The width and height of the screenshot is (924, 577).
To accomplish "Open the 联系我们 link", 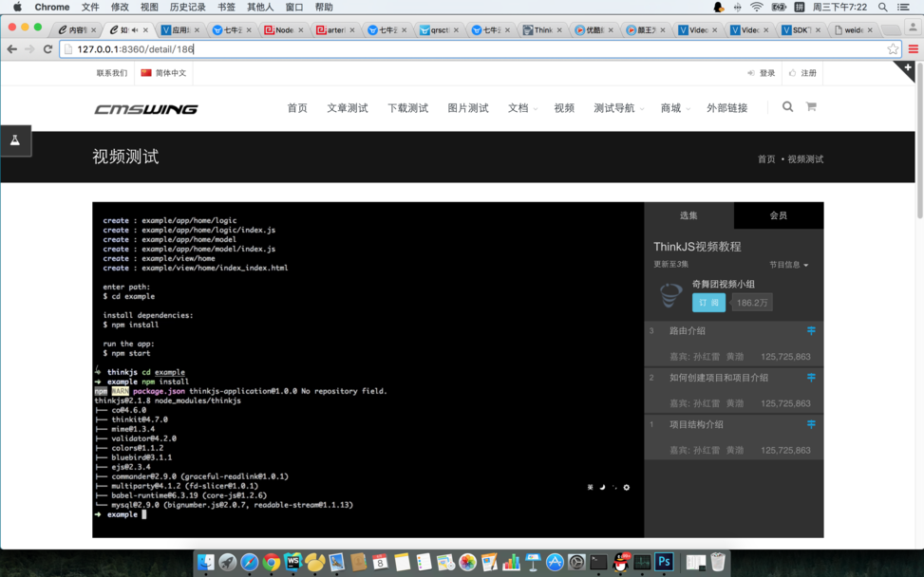I will click(112, 73).
